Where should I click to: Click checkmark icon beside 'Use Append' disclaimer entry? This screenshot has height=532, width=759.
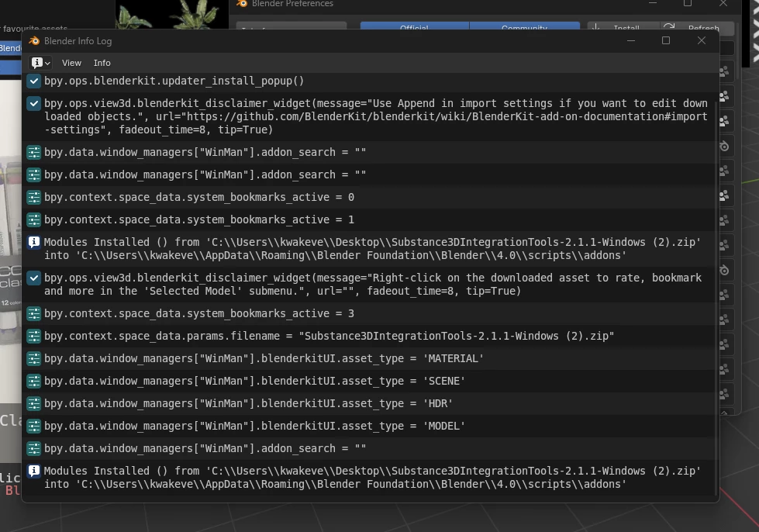[34, 104]
